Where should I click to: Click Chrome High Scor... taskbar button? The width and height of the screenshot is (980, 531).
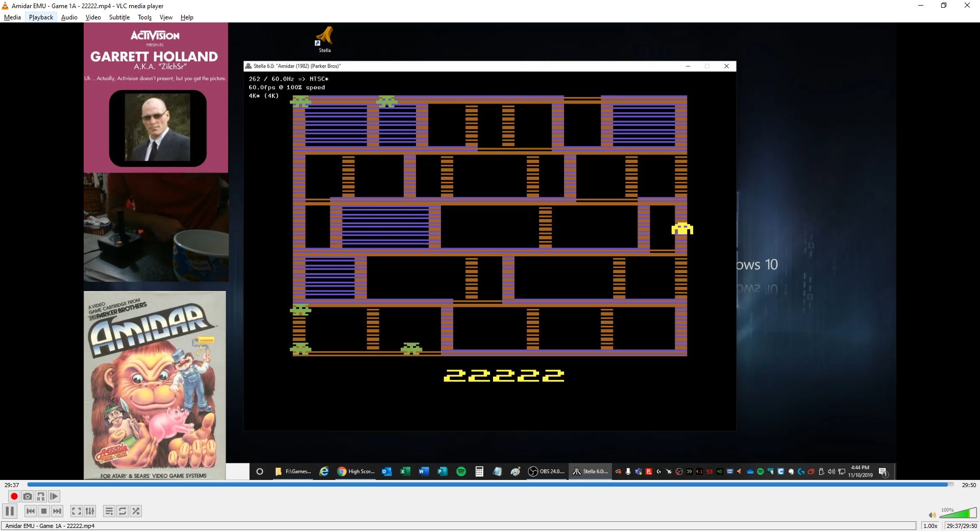(x=356, y=471)
